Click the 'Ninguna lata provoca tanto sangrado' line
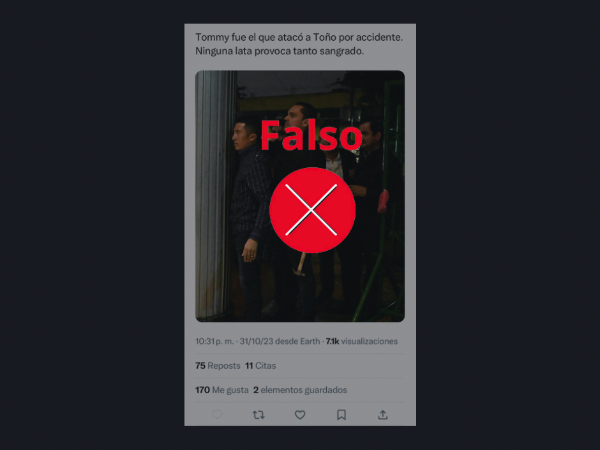The height and width of the screenshot is (450, 600). (280, 51)
